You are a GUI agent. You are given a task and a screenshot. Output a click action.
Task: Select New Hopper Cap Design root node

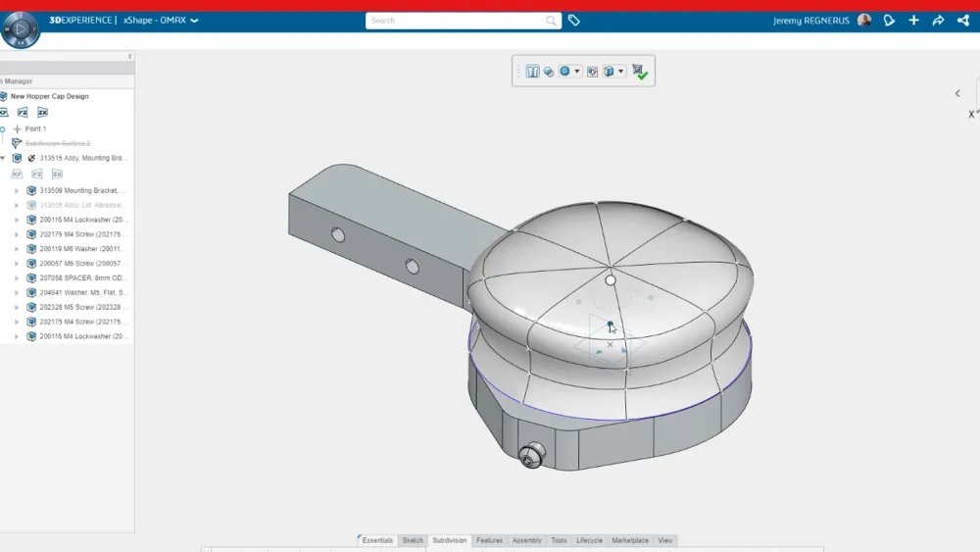(x=49, y=96)
